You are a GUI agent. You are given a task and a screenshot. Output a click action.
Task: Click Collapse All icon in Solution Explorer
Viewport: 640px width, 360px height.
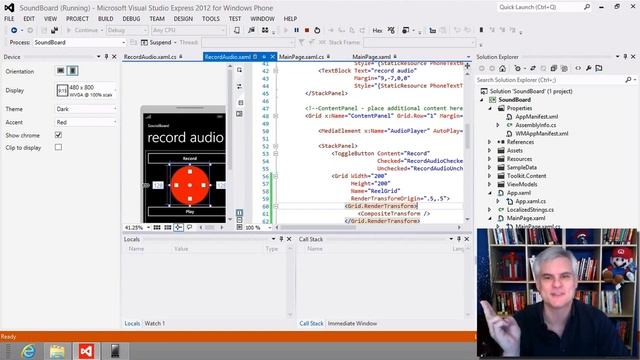click(x=554, y=68)
